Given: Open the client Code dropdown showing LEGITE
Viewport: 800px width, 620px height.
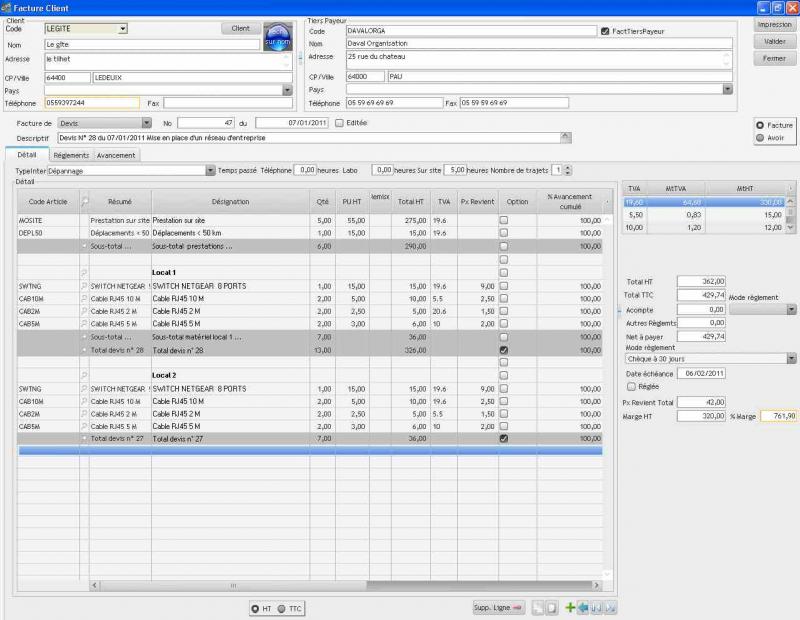Looking at the screenshot, I should [122, 29].
